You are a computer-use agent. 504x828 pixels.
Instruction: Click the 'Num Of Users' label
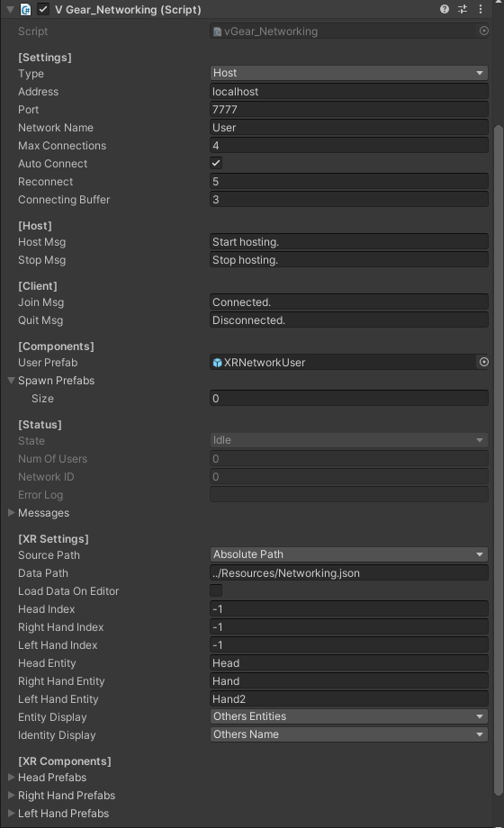coord(52,458)
